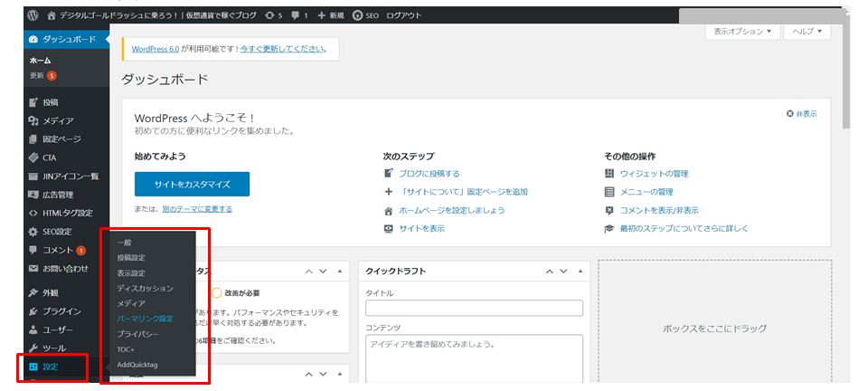868x391 pixels.
Task: Click the CTA tag icon in sidebar
Action: pyautogui.click(x=33, y=157)
